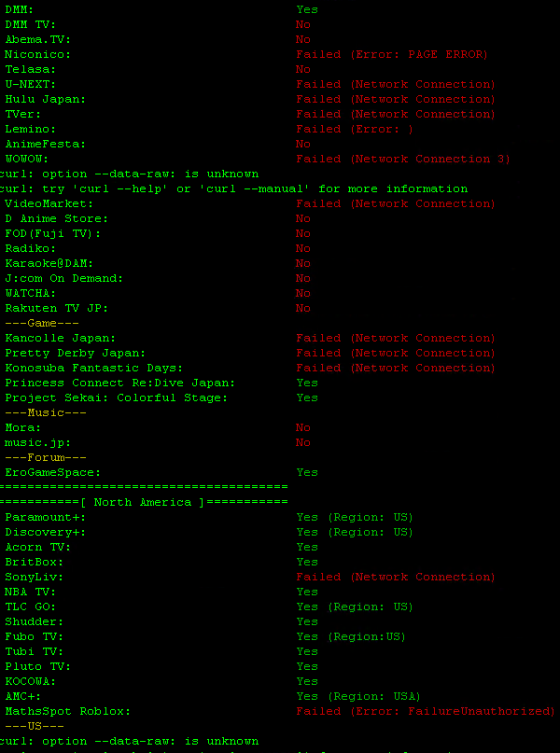560x753 pixels.
Task: Click the North America section header
Action: pos(143,502)
